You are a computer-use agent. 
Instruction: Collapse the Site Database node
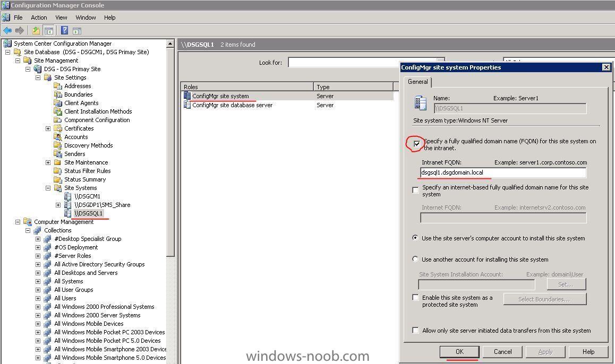[x=7, y=52]
